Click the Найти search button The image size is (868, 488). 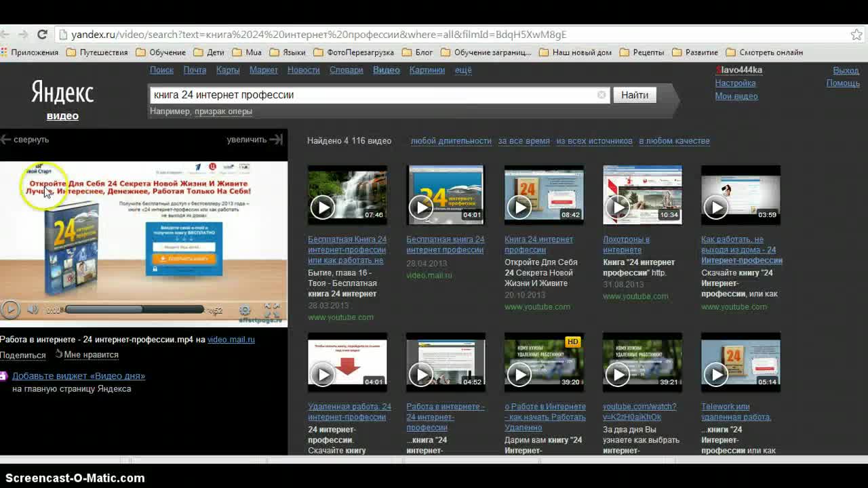click(635, 95)
